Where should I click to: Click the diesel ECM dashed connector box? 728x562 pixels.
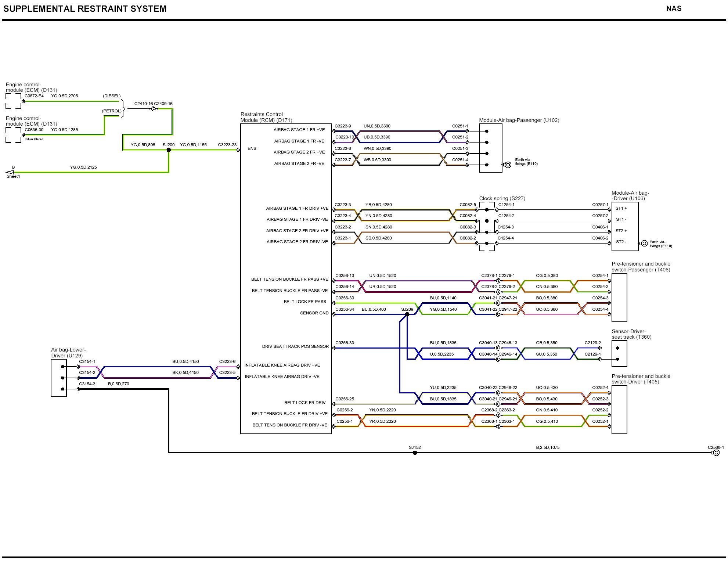14,101
